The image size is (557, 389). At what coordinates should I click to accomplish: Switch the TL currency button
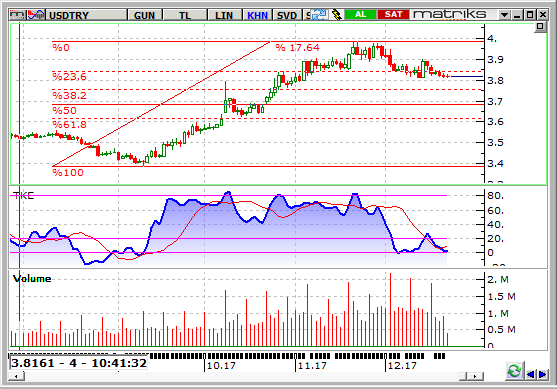pos(185,15)
